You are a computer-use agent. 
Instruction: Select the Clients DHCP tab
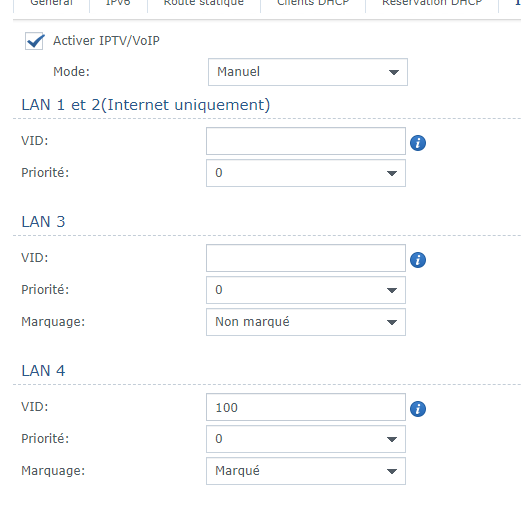click(313, 3)
